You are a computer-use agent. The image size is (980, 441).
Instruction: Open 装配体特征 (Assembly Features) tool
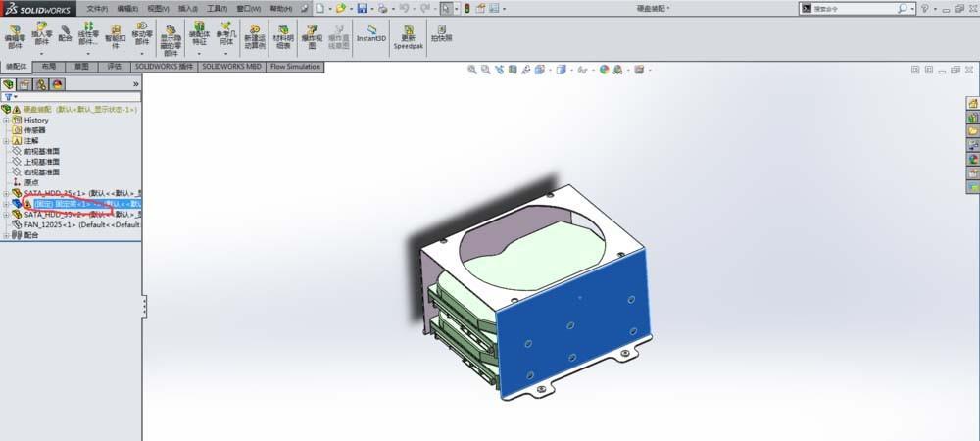coord(199,34)
